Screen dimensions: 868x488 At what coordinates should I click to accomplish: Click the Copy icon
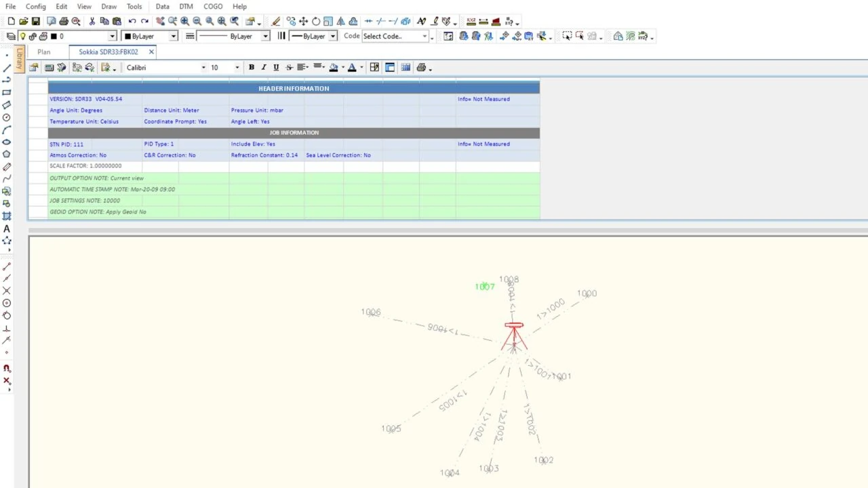(x=104, y=22)
